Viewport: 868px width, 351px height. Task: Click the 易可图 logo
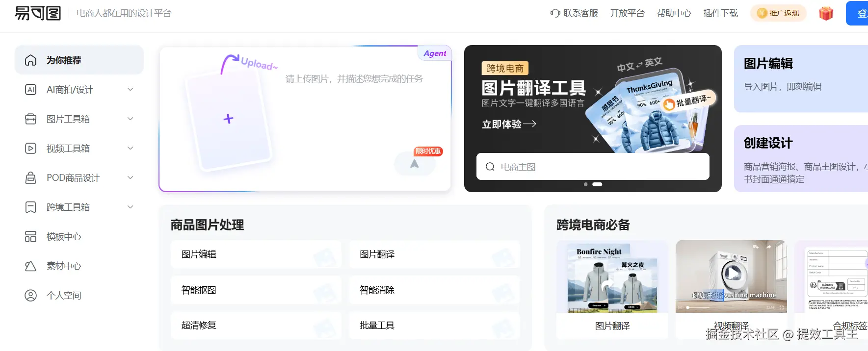point(38,13)
